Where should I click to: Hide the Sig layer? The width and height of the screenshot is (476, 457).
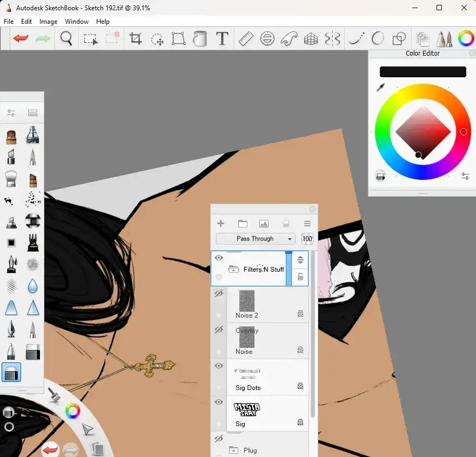pyautogui.click(x=219, y=402)
